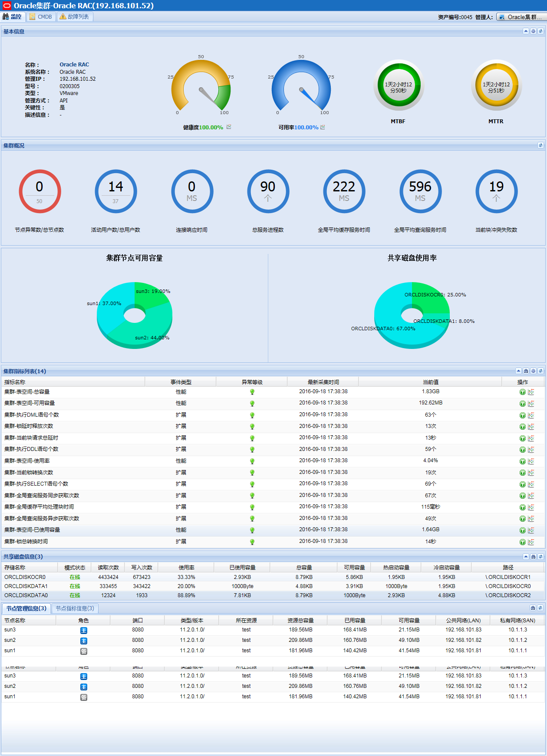The height and width of the screenshot is (756, 547).
Task: Collapse the 共享磁盘信息 panel
Action: (526, 556)
